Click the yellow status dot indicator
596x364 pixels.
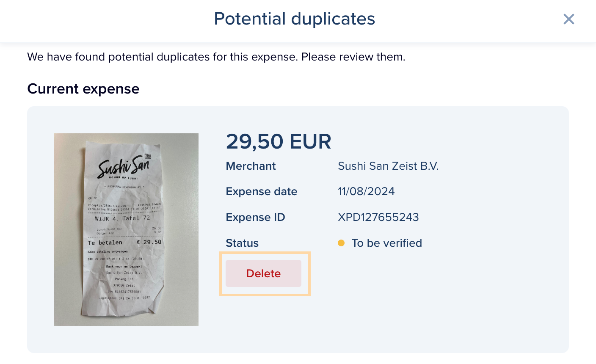pyautogui.click(x=341, y=243)
